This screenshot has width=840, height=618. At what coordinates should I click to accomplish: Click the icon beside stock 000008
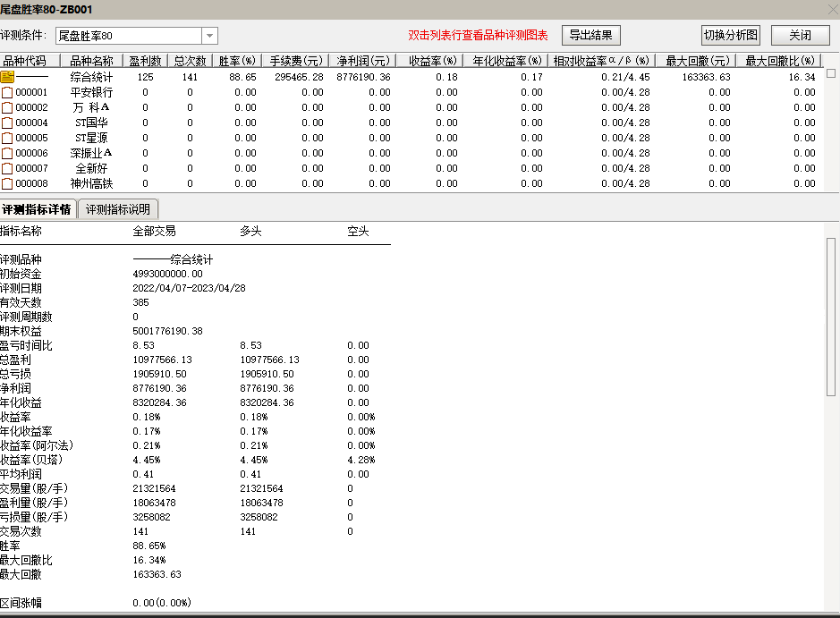click(7, 184)
